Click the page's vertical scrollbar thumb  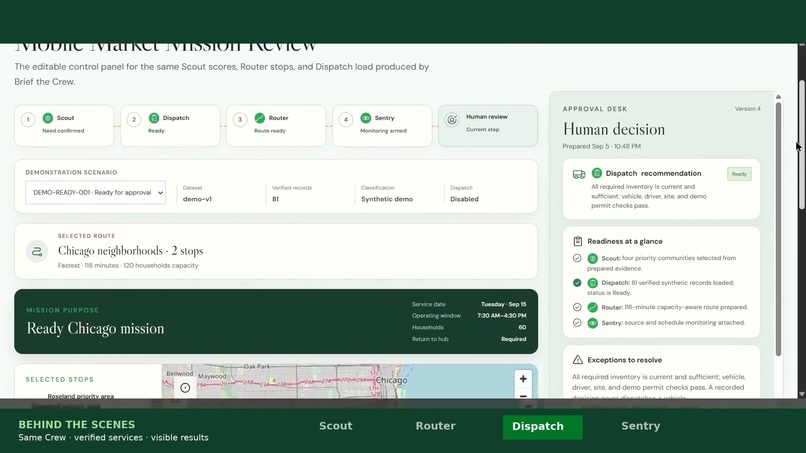click(802, 144)
